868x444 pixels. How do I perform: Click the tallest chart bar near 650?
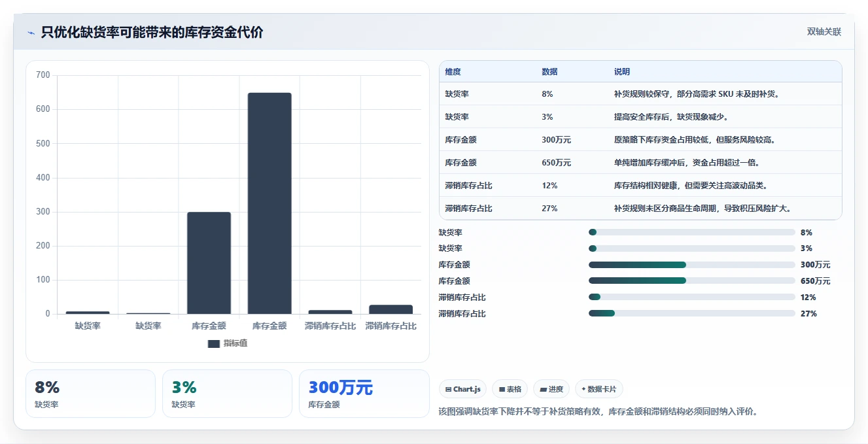[x=269, y=203]
